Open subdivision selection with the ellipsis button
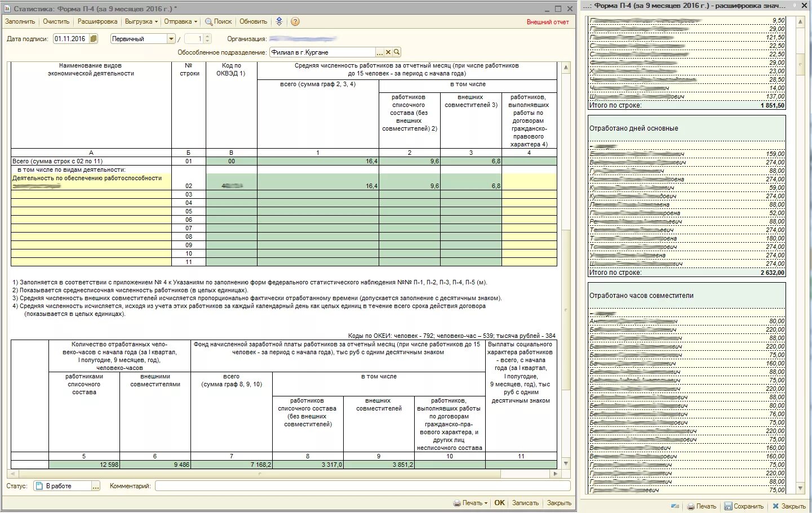The image size is (812, 513). tap(380, 52)
